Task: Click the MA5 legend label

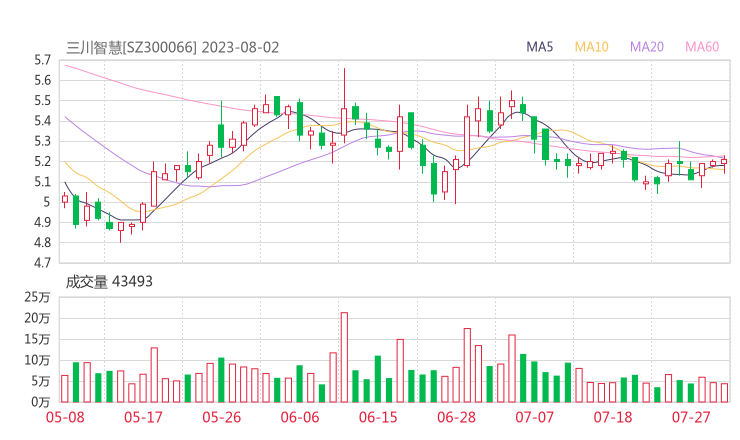Action: pos(539,47)
